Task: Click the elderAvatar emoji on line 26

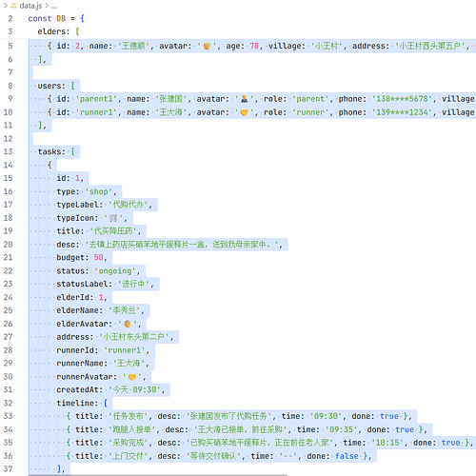Action: pyautogui.click(x=128, y=324)
